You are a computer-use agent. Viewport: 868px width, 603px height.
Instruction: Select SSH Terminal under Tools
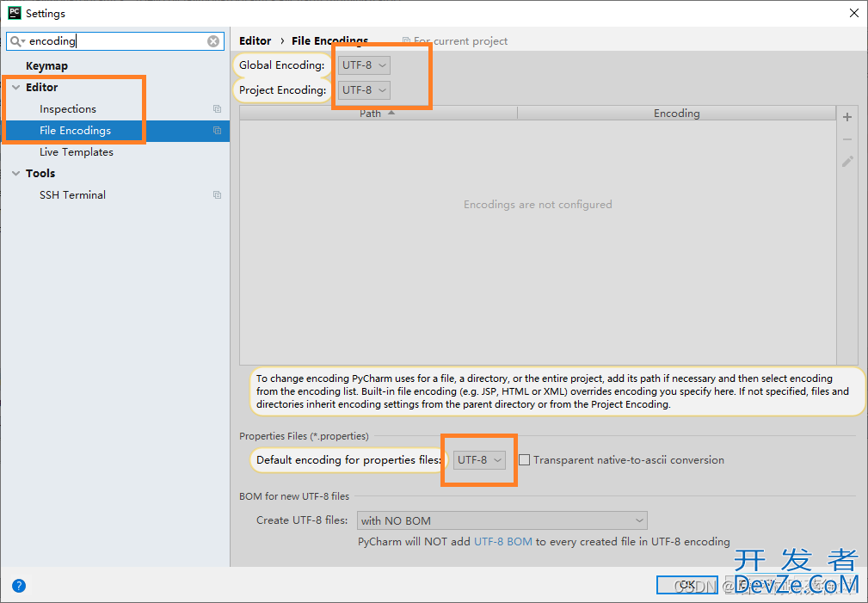pyautogui.click(x=72, y=195)
